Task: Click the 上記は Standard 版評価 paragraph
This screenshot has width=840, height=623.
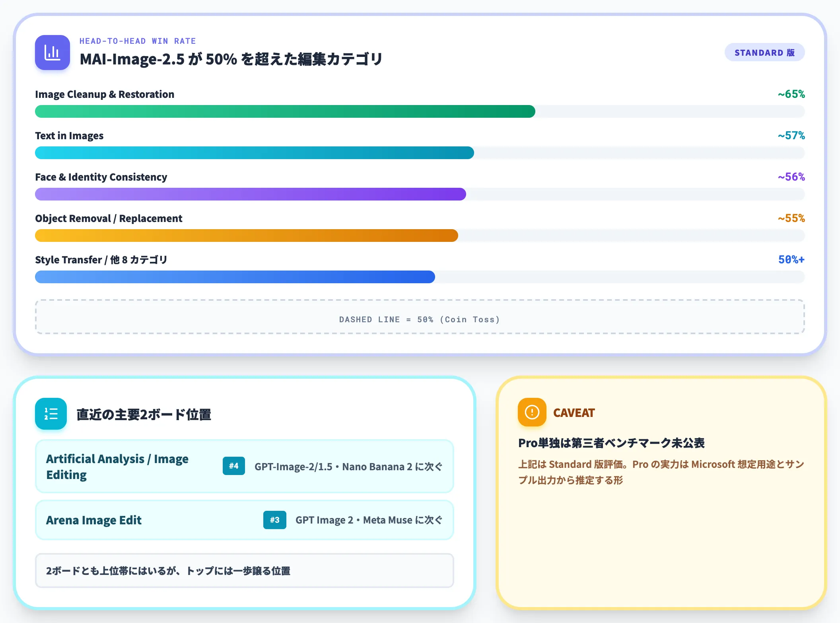Action: point(661,472)
